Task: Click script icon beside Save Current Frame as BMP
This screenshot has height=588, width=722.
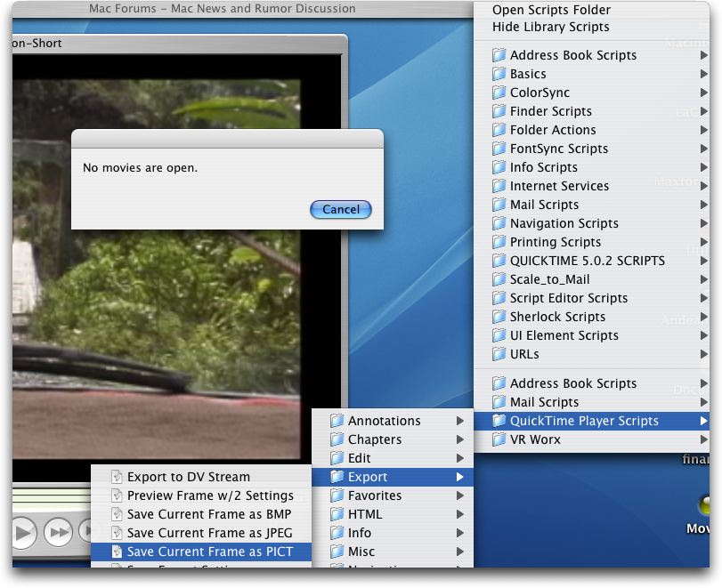Action: point(117,514)
